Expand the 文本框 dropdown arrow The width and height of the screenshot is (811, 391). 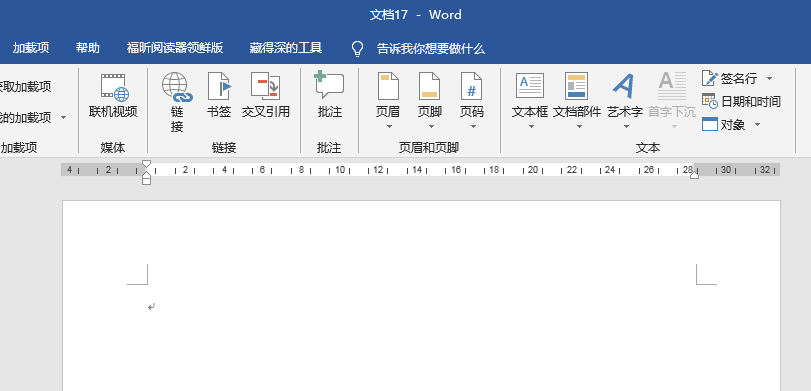point(530,126)
